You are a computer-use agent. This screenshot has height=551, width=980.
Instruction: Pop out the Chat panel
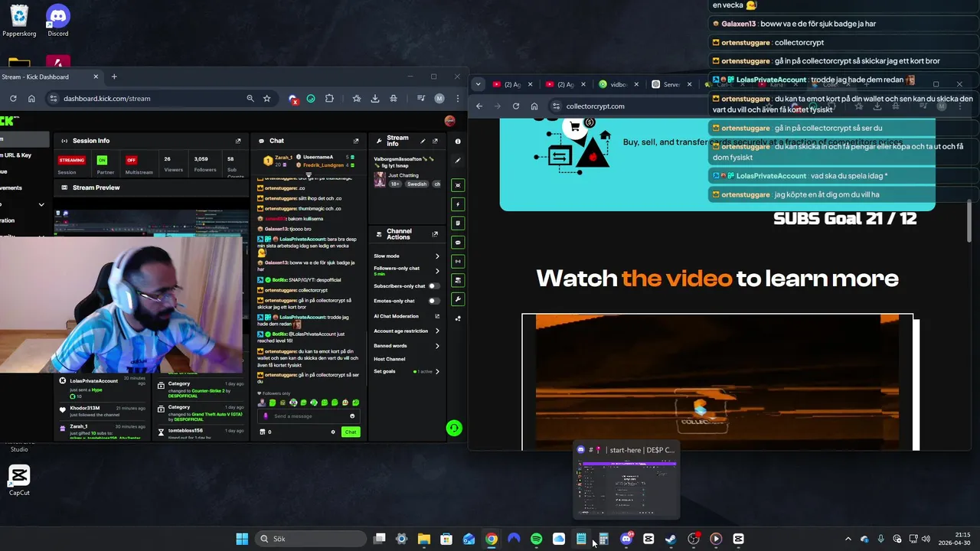(356, 141)
